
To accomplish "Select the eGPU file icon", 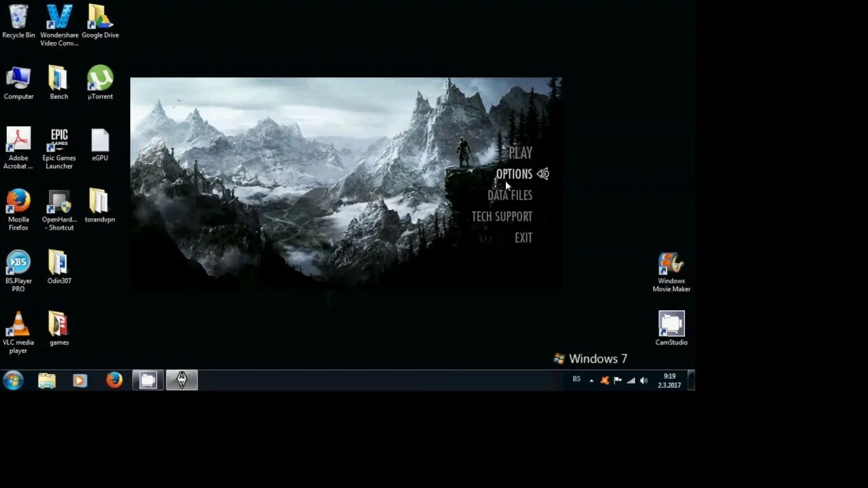I will click(x=100, y=145).
